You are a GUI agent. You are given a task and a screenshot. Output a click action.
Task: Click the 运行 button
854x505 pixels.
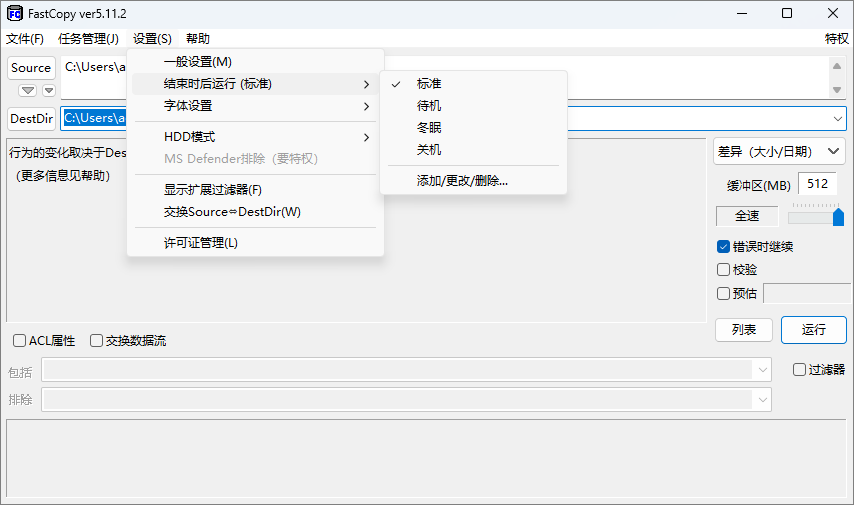click(814, 330)
